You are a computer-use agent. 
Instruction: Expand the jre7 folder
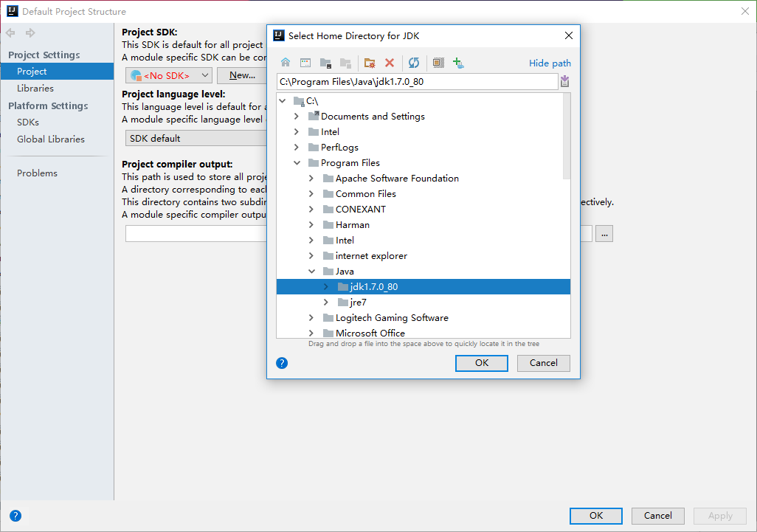(x=325, y=302)
